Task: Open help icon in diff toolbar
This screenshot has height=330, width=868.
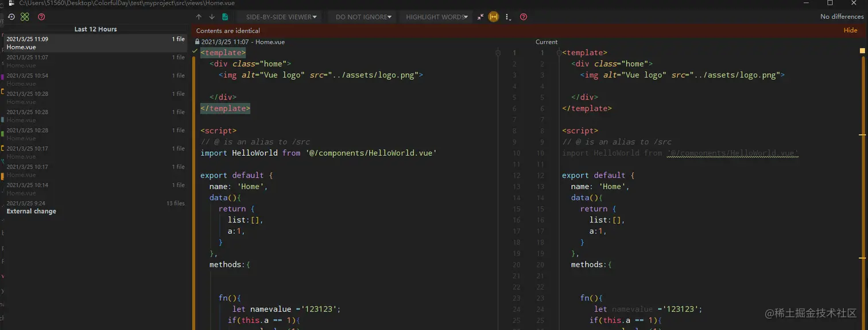Action: pyautogui.click(x=524, y=17)
